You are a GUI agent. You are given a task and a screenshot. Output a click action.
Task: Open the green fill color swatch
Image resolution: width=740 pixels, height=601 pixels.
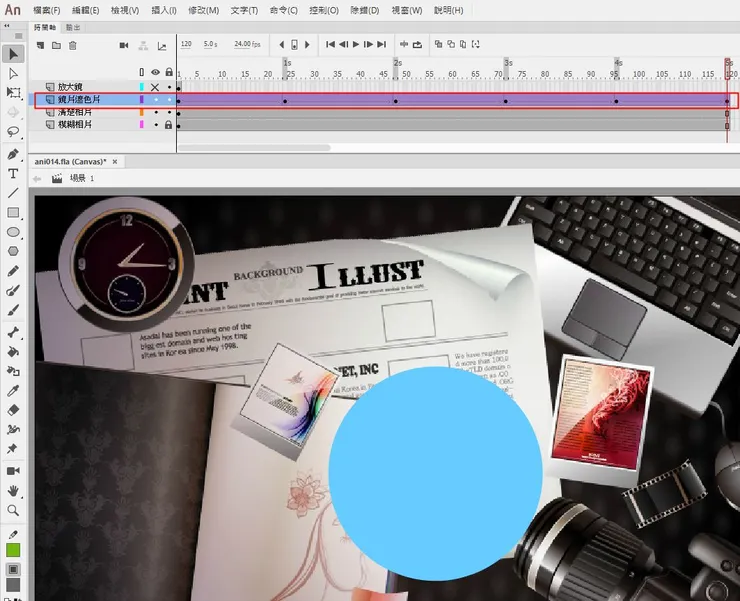click(x=13, y=550)
